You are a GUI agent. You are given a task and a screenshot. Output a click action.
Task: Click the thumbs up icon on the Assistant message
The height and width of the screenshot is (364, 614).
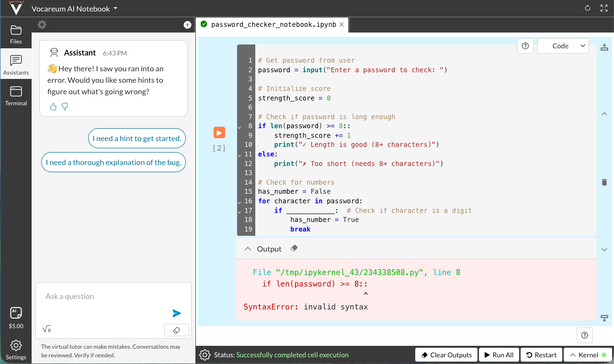[x=54, y=107]
